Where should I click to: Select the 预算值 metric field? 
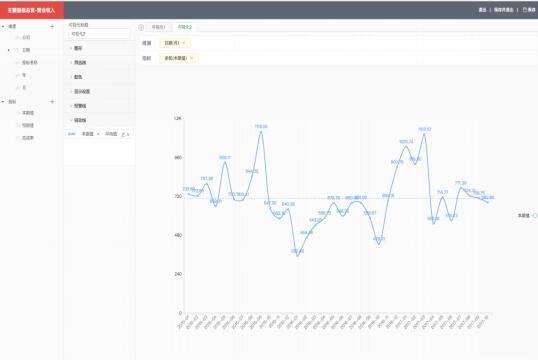(x=28, y=125)
